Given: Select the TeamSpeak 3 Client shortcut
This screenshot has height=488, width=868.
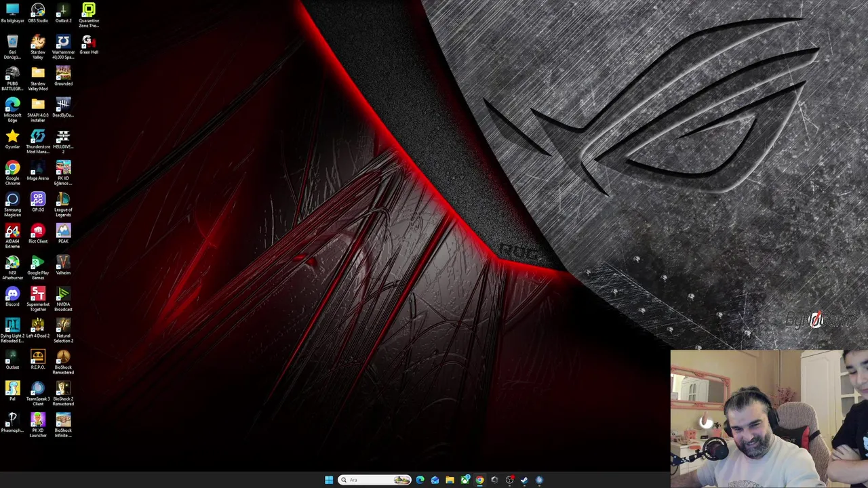Looking at the screenshot, I should click(38, 394).
